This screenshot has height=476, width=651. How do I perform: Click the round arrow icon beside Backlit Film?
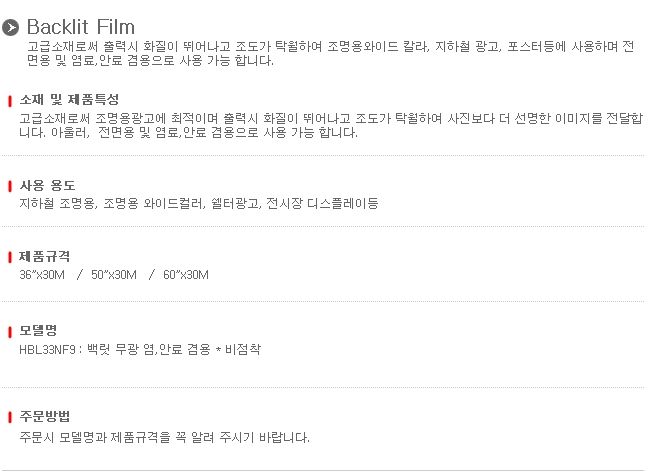click(x=10, y=27)
